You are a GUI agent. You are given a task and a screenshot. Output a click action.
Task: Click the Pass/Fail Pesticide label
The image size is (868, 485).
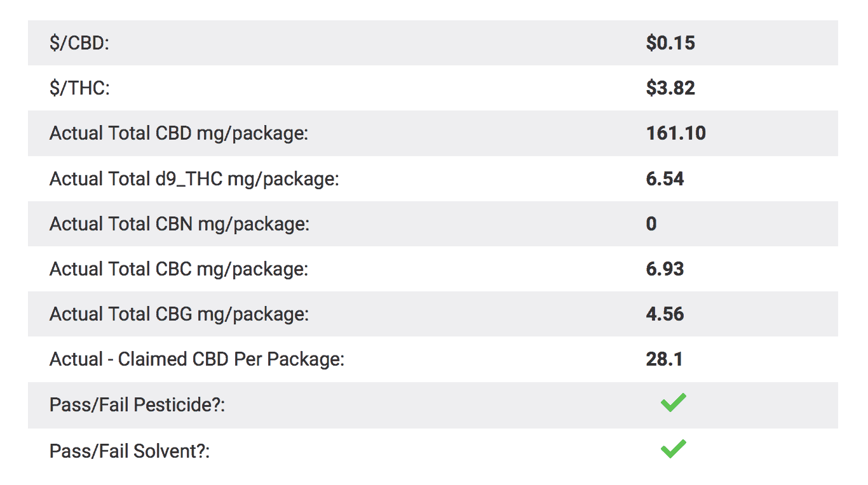point(137,404)
